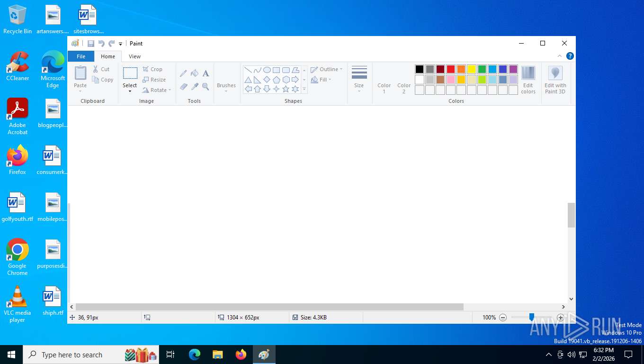The height and width of the screenshot is (364, 644).
Task: Click the Save icon in title bar
Action: [x=91, y=44]
